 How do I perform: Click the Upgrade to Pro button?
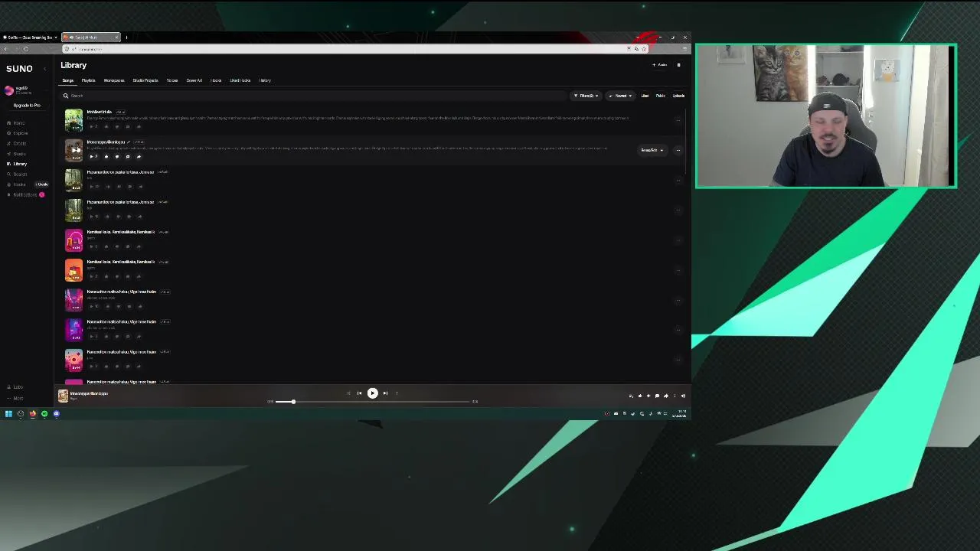(x=27, y=106)
